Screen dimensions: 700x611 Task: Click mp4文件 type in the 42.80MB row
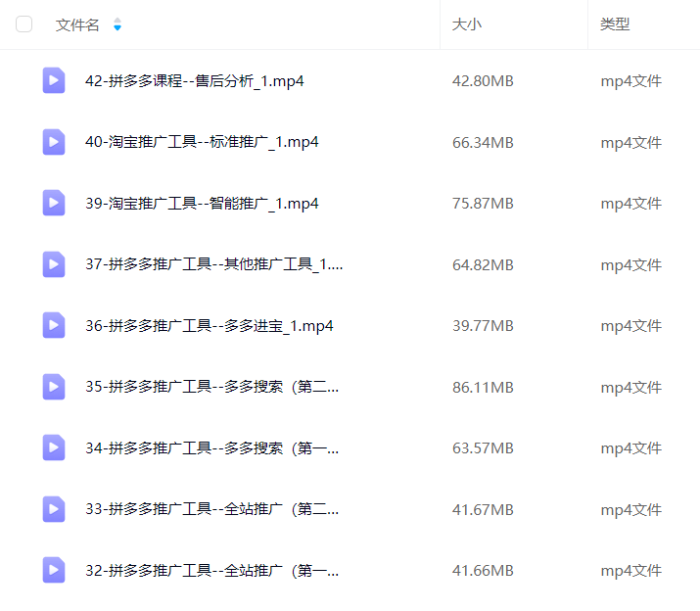(x=630, y=81)
